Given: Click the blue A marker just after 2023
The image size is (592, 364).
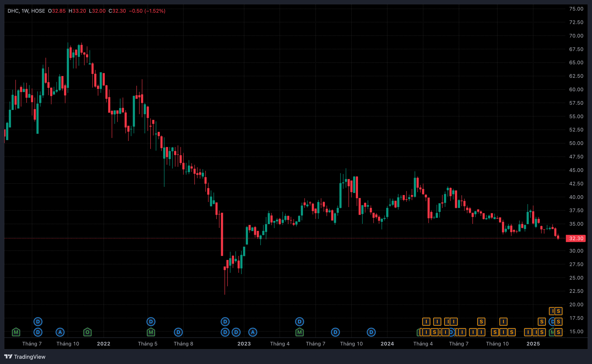Looking at the screenshot, I should click(253, 332).
